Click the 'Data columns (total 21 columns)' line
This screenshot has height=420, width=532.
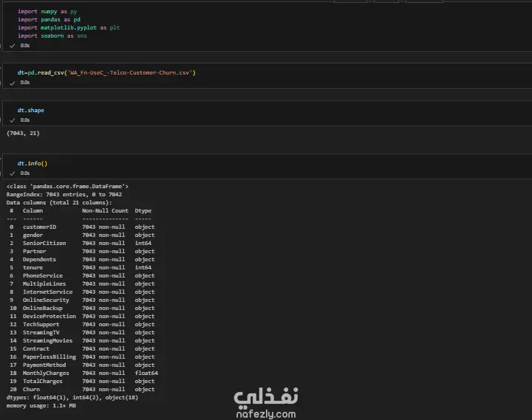[x=59, y=203]
